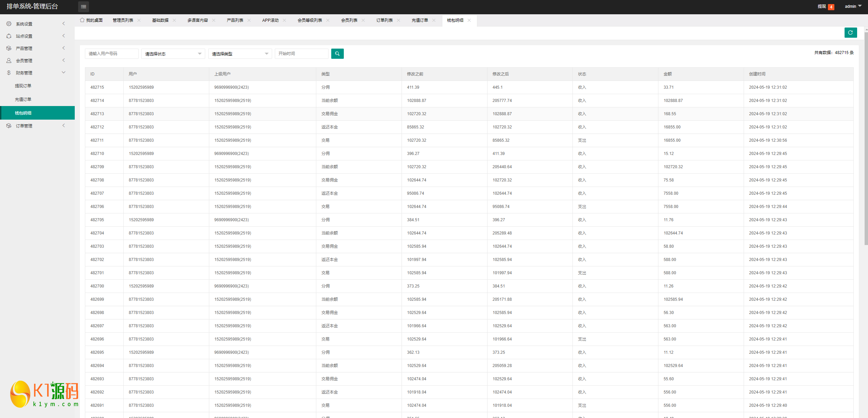
Task: Close the 订单列表 tab
Action: point(398,20)
